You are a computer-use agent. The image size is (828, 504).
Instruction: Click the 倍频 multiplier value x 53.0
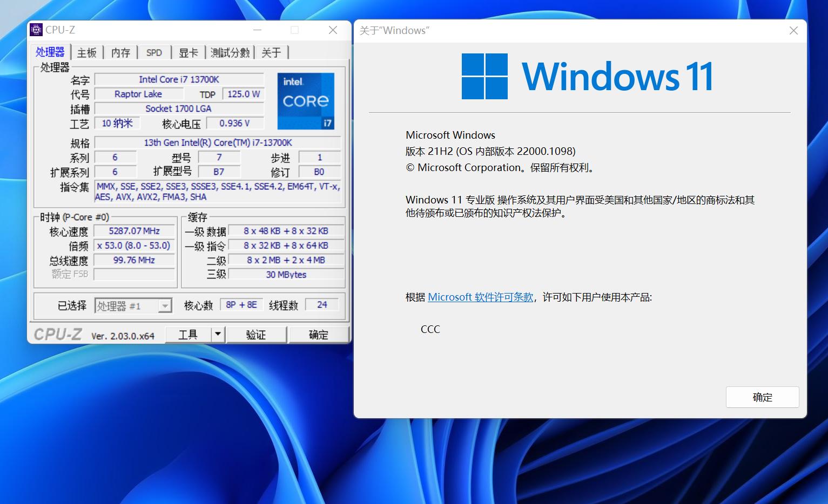coord(133,245)
